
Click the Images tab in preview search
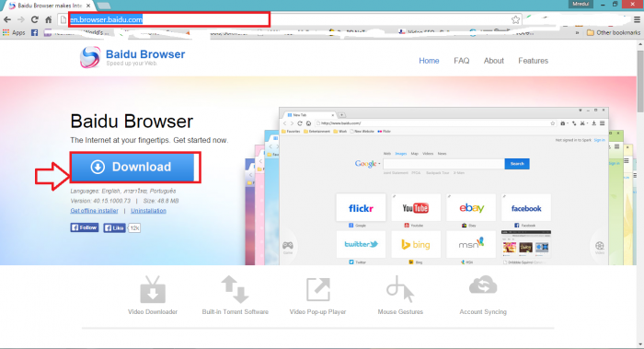click(x=400, y=154)
